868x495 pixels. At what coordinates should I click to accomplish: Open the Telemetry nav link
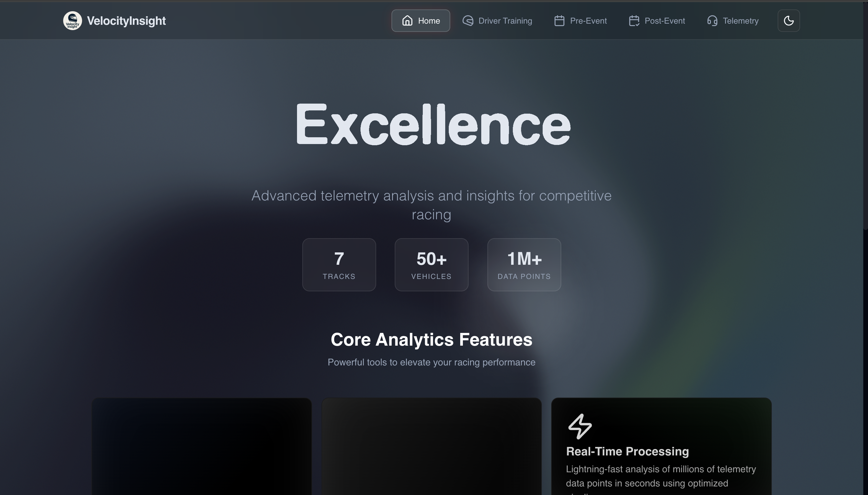pos(740,21)
